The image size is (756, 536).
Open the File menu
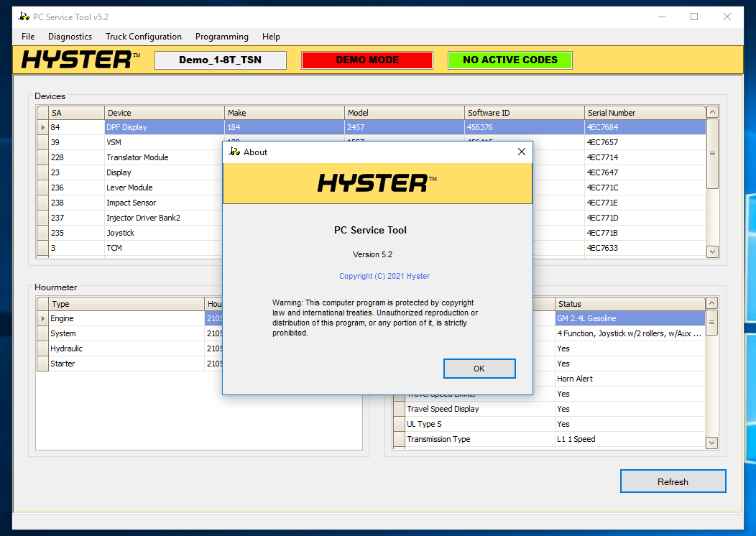click(27, 37)
